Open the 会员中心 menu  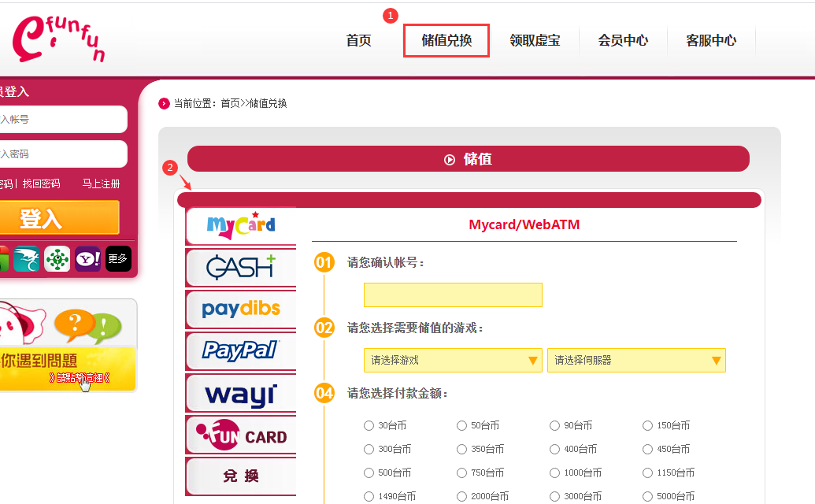(623, 40)
